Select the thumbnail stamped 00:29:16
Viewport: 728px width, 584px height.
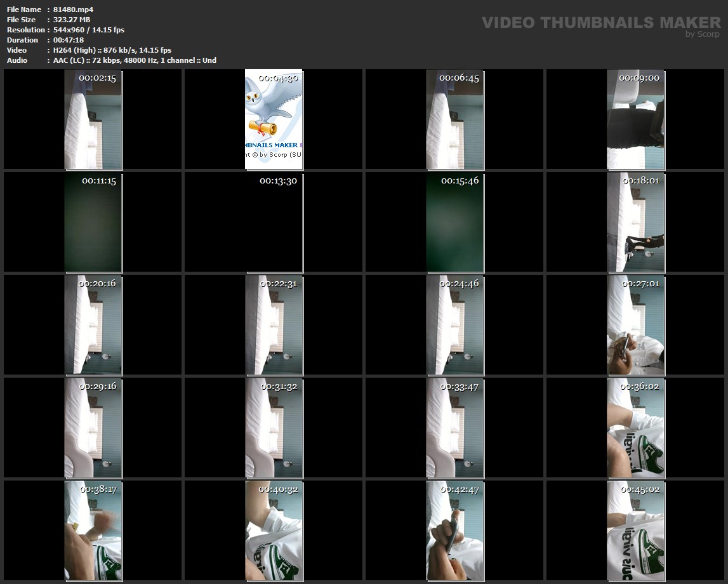(x=93, y=428)
